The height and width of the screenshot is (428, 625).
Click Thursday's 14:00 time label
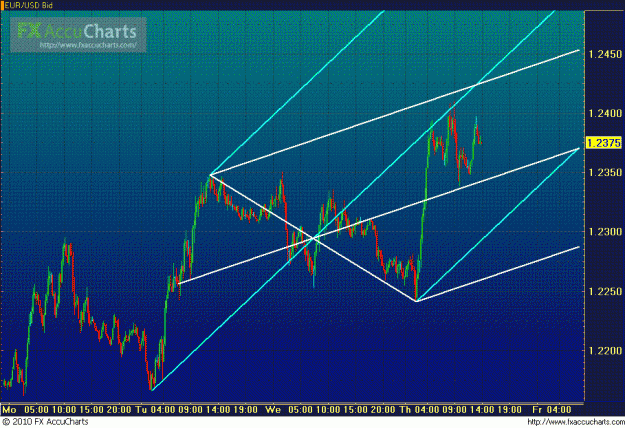click(482, 410)
